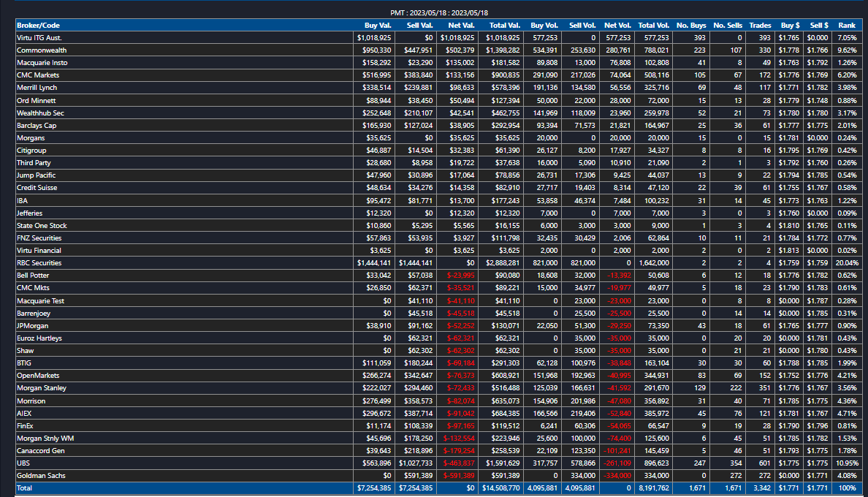Click the Morgan Stnly WM broker name
868x497 pixels.
[x=45, y=439]
